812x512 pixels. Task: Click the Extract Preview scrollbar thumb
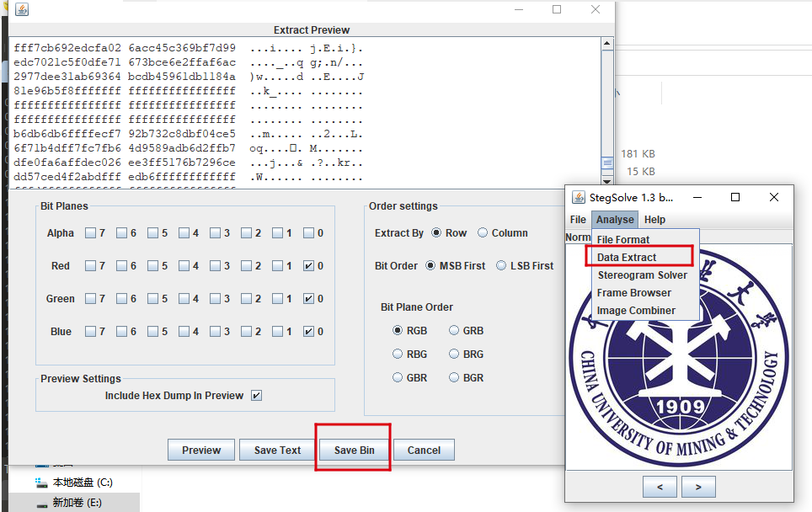coord(607,163)
